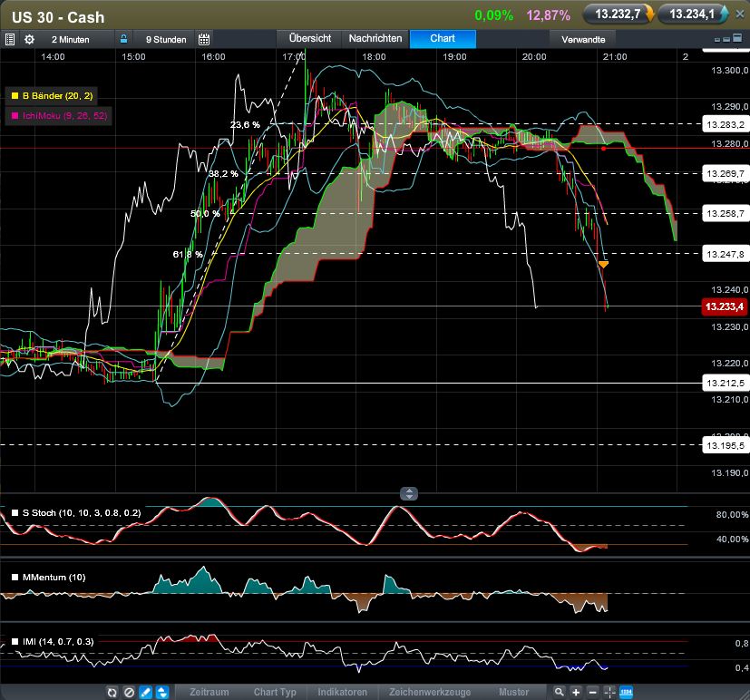Screen dimensions: 750x700
Task: Open the calendar date picker icon
Action: click(204, 39)
